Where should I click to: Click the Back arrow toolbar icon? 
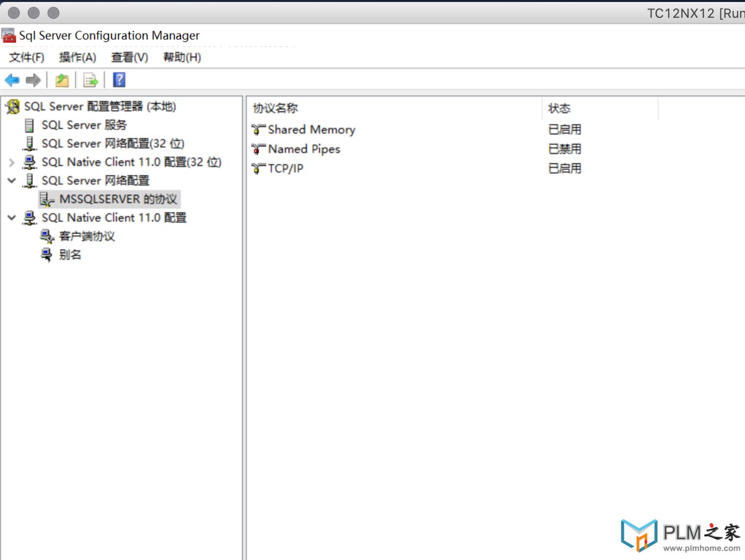click(12, 80)
